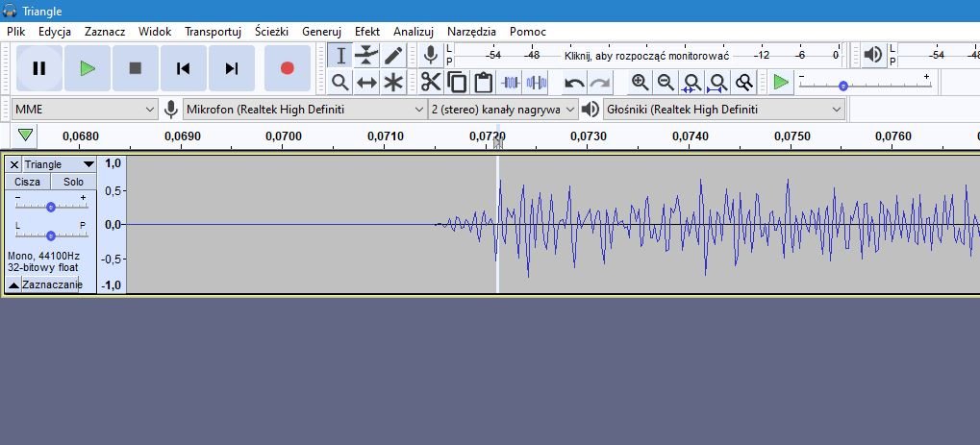
Task: Click the recording meter microphone icon
Action: pos(430,55)
